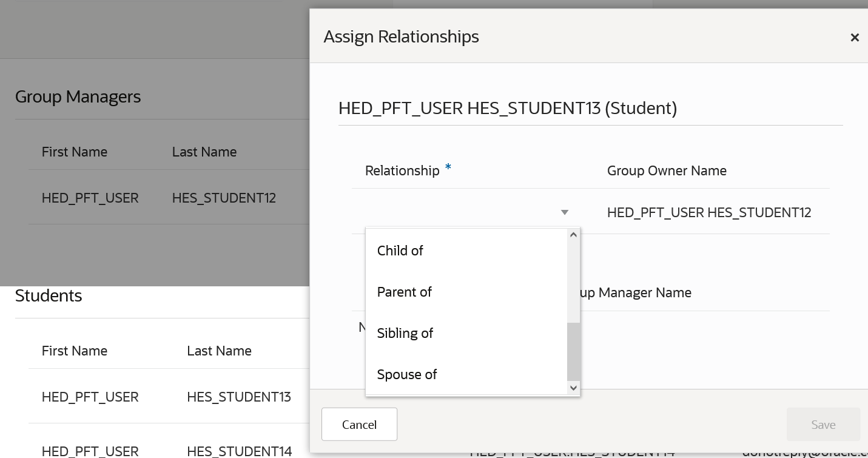Click the "Last Name" column header under Students

[x=220, y=351]
